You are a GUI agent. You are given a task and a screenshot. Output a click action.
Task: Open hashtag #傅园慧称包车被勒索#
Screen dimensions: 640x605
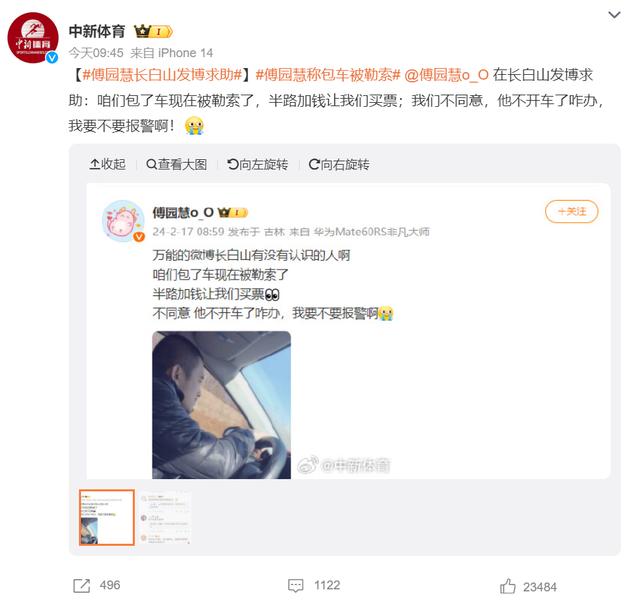click(x=328, y=75)
